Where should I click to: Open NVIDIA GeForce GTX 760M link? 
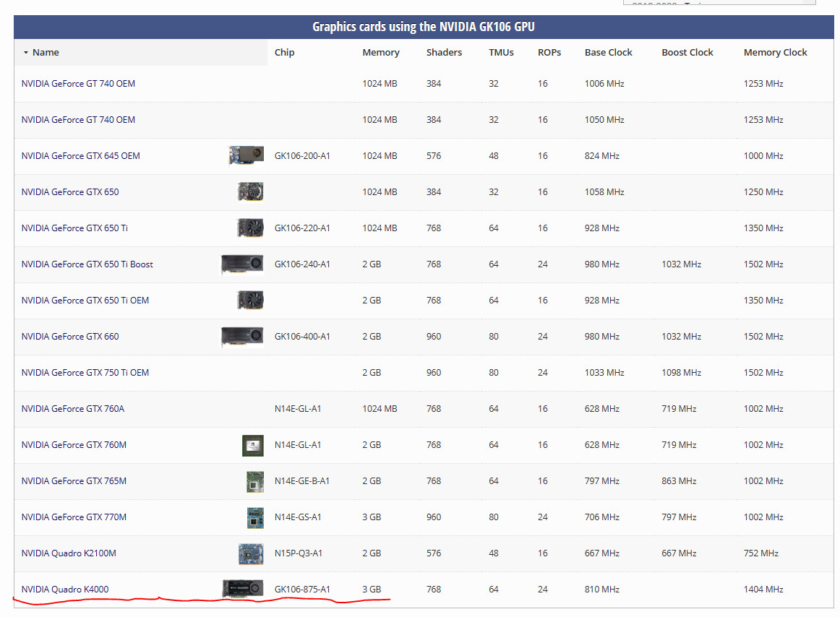pyautogui.click(x=74, y=445)
